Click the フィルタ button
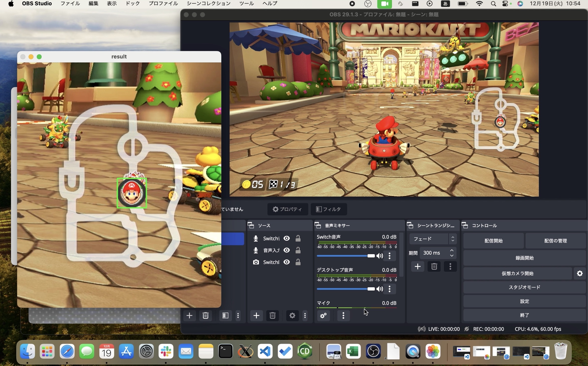Viewport: 588px width, 366px height. [x=329, y=209]
